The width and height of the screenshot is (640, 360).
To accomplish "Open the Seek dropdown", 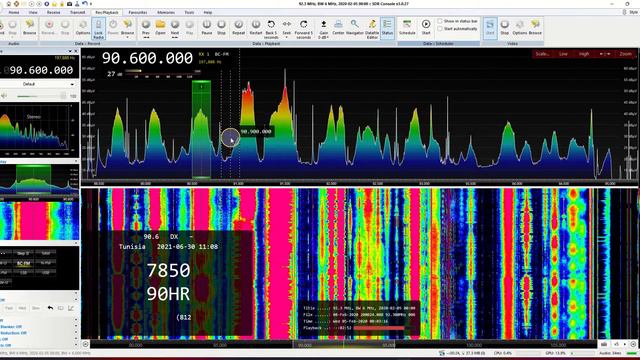I will pos(287,29).
